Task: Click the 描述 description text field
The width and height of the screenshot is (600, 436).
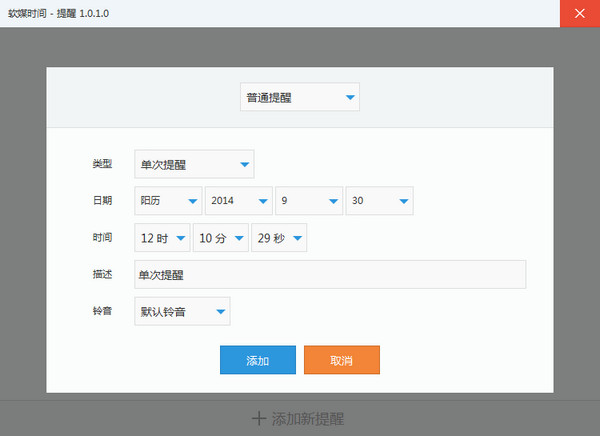Action: pos(330,274)
